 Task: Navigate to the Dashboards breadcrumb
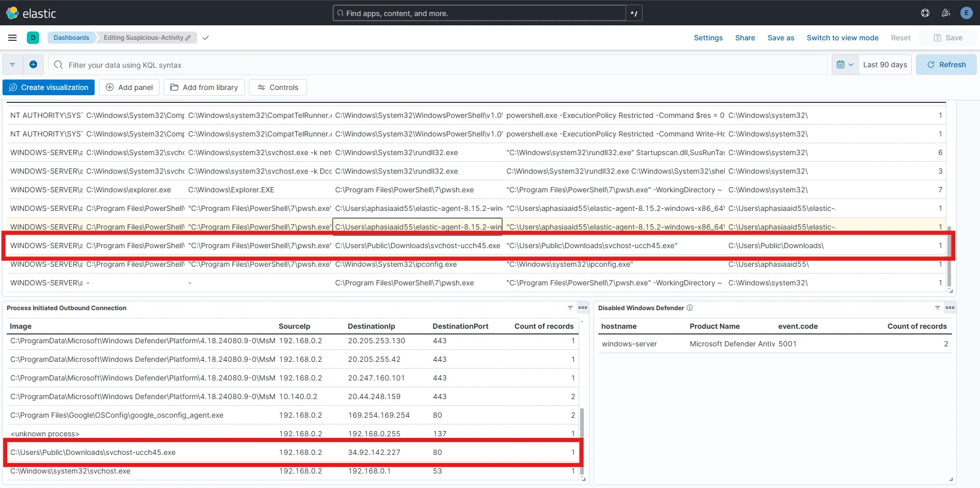71,37
